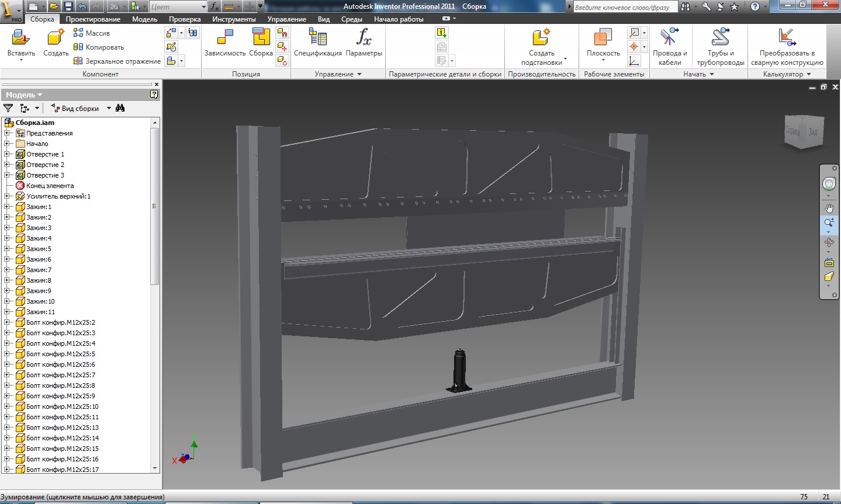Select the Pan hand tool in navigation bar
841x504 pixels.
click(x=829, y=208)
